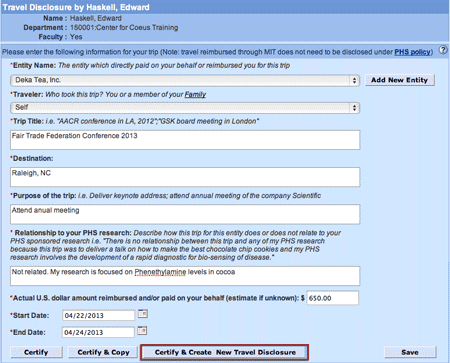Open calendar picker for End Date

click(x=142, y=331)
